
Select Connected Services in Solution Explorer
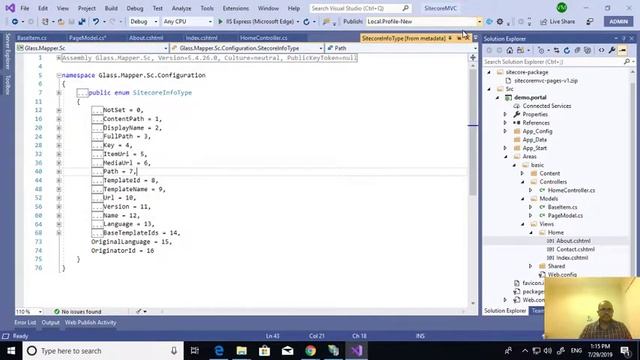click(x=547, y=106)
